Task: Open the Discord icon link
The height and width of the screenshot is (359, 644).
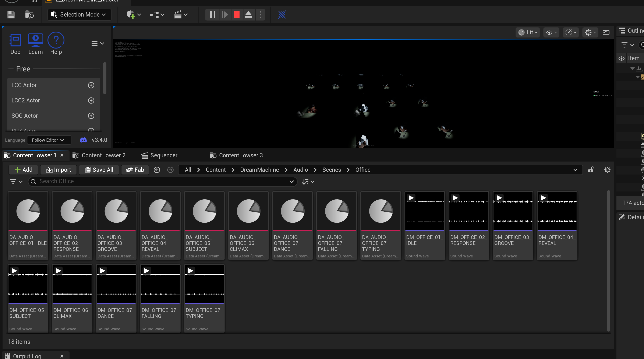Action: click(83, 140)
